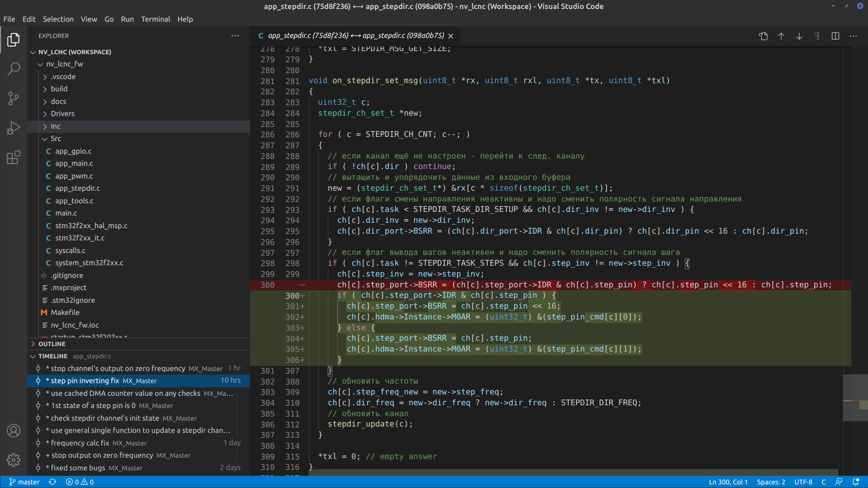Click the master branch in status bar
The width and height of the screenshot is (868, 488).
click(24, 482)
